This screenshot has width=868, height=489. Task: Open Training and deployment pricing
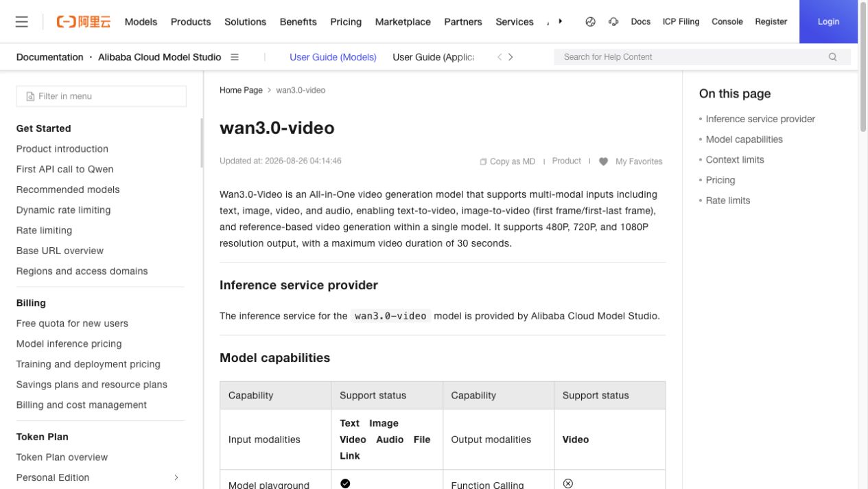89,364
